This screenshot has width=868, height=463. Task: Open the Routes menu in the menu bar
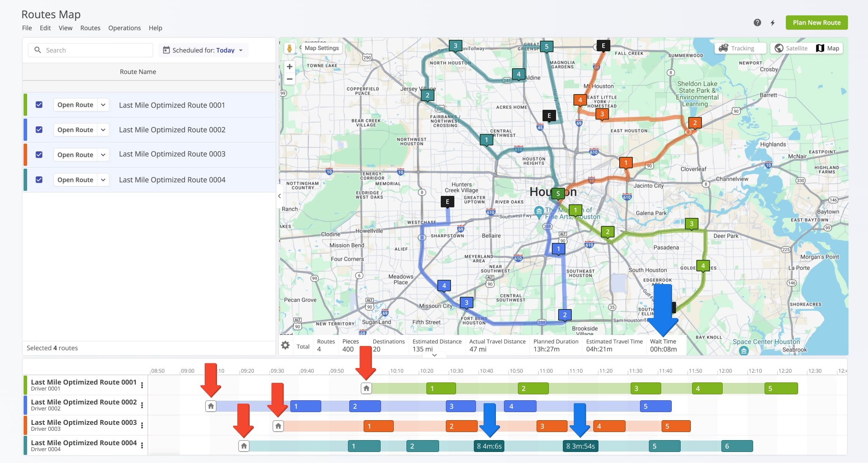(x=89, y=28)
